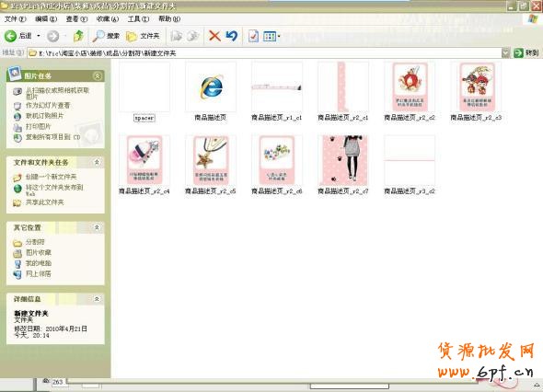Viewport: 543px width, 392px height.
Task: Open the address bar dropdown arrow
Action: [x=506, y=53]
